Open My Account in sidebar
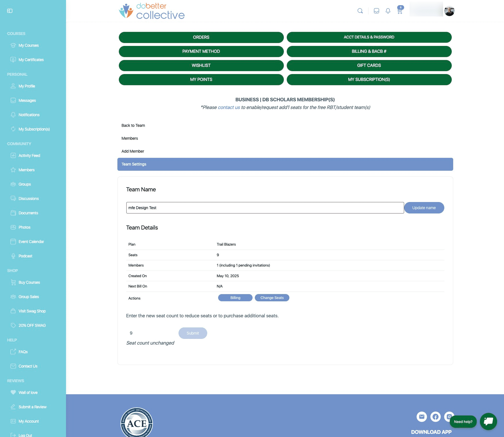 (x=29, y=421)
